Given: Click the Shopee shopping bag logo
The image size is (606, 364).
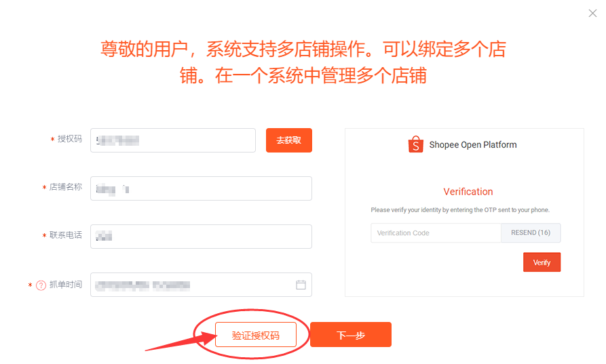Looking at the screenshot, I should [416, 144].
